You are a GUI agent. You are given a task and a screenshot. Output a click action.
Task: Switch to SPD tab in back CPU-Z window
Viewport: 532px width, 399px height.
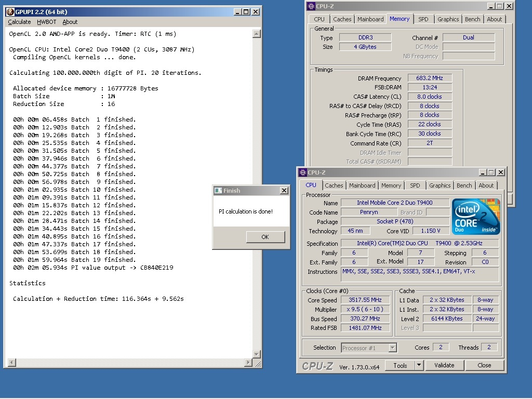pos(423,19)
